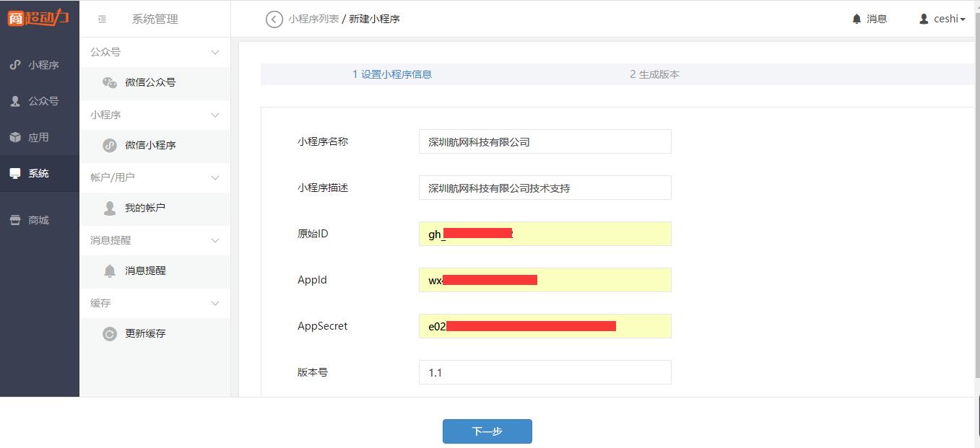Click the monitor icon beside 系统
Image resolution: width=980 pixels, height=448 pixels.
tap(15, 173)
